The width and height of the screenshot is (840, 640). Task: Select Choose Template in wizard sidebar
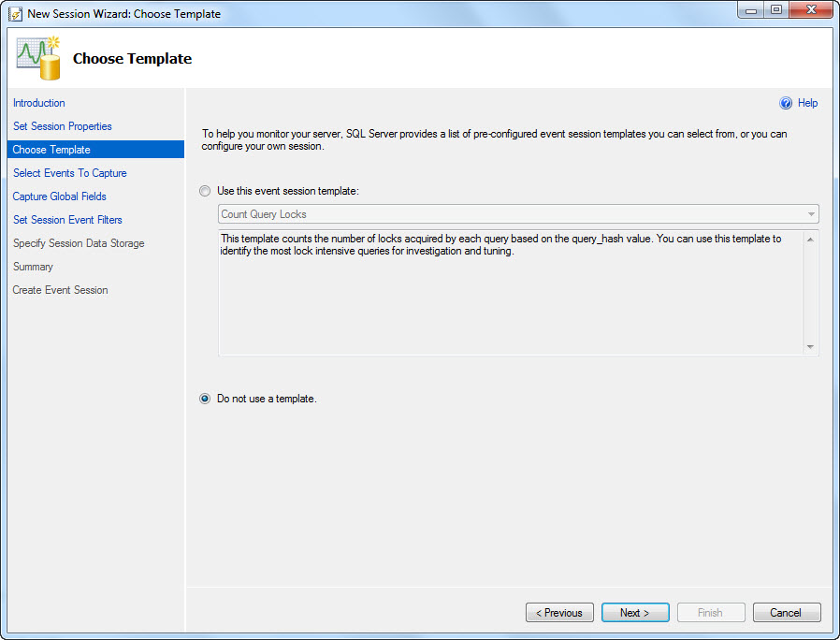pos(96,150)
